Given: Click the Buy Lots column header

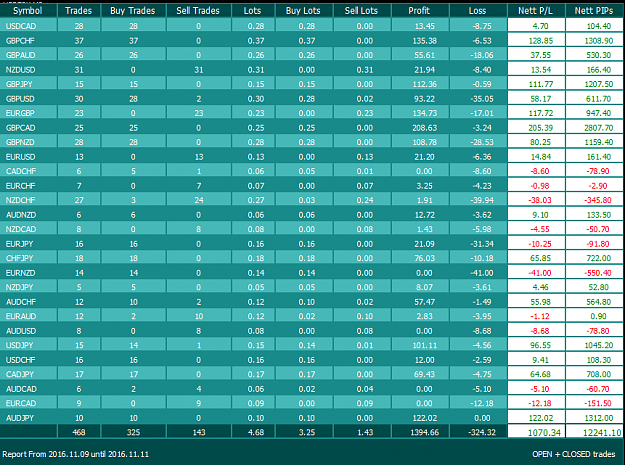Looking at the screenshot, I should 303,11.
